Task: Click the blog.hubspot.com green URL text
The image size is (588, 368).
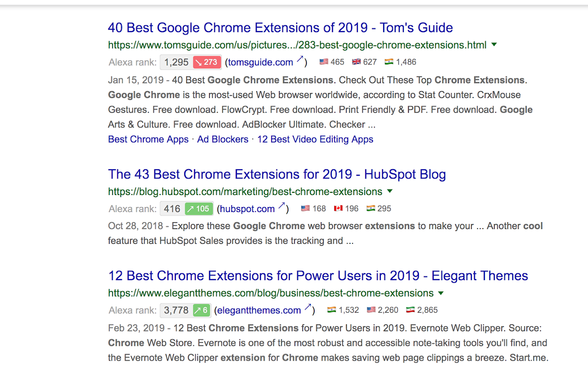Action: coord(245,192)
